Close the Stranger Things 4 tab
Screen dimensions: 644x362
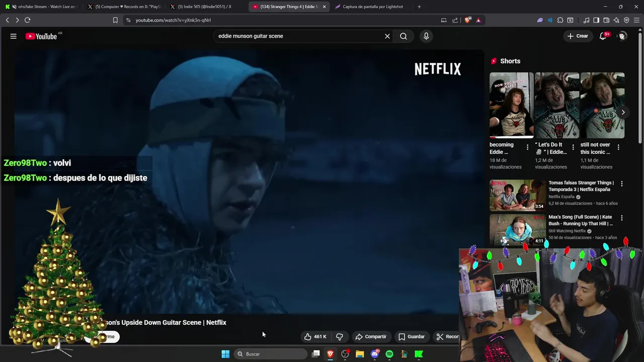[324, 7]
